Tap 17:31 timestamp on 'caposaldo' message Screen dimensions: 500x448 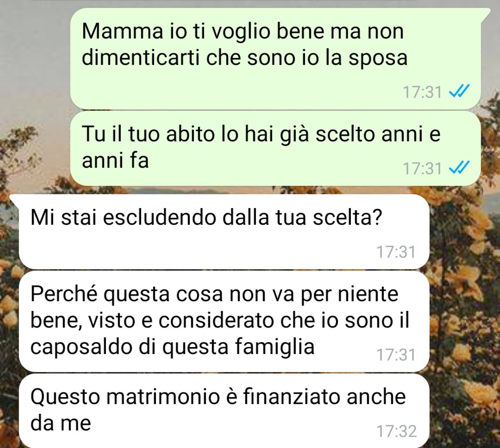[396, 354]
